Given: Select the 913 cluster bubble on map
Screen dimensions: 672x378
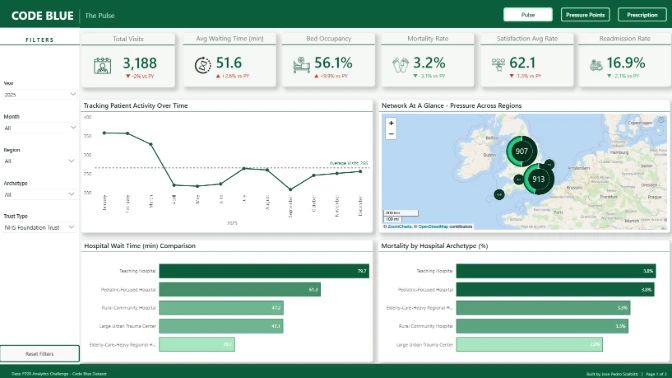Looking at the screenshot, I should pos(538,179).
